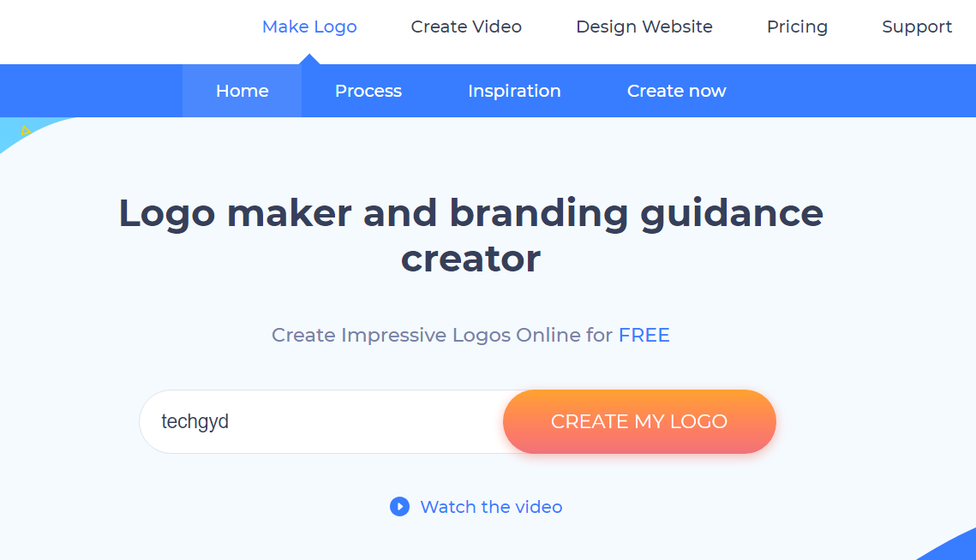
Task: Click the dark blue curved shape in corner
Action: click(949, 545)
